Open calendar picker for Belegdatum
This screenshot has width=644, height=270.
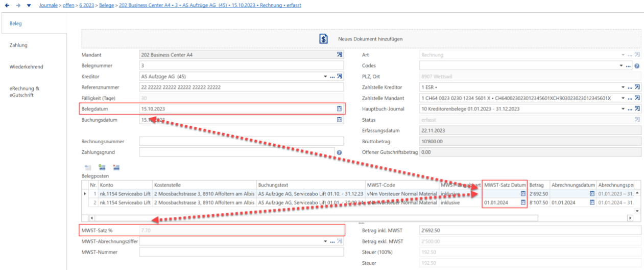click(x=339, y=109)
